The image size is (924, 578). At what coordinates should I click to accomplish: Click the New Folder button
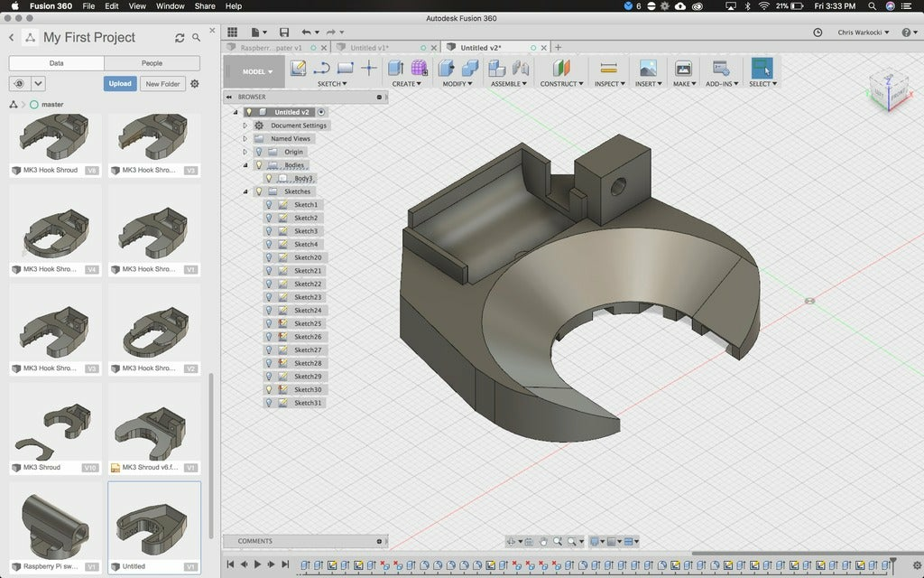(162, 84)
